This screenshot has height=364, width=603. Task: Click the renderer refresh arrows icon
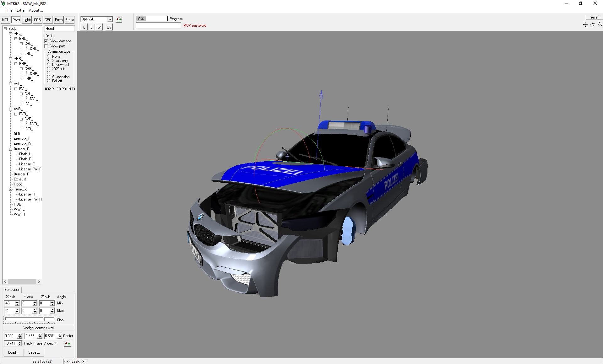click(119, 19)
